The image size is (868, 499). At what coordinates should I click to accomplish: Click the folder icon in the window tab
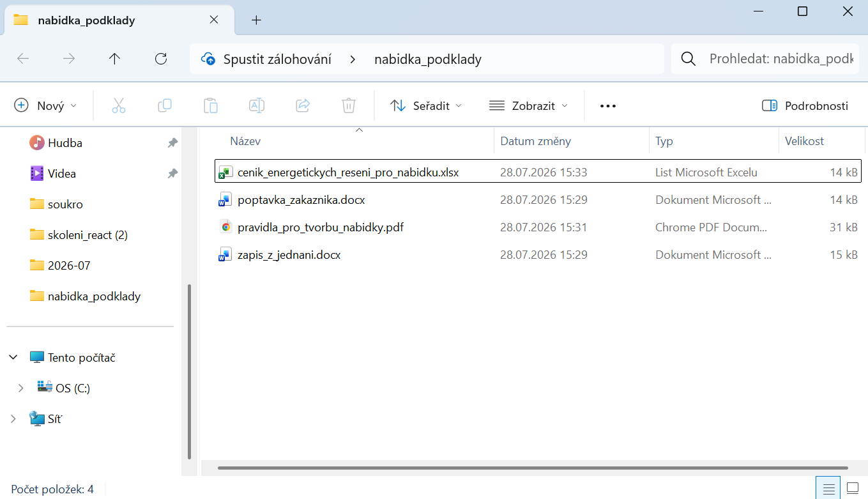(21, 20)
